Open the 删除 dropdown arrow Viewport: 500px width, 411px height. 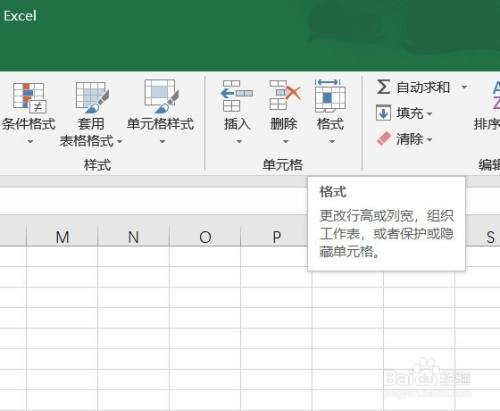click(x=285, y=141)
